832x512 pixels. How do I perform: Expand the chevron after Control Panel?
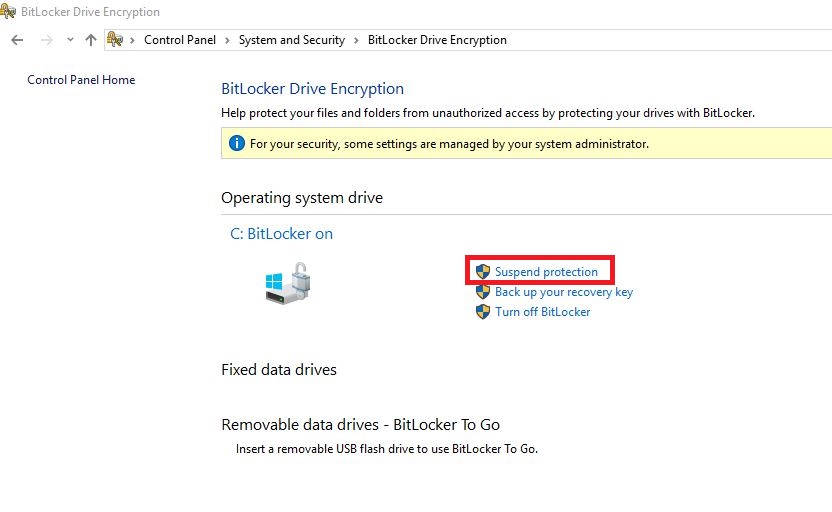[227, 40]
